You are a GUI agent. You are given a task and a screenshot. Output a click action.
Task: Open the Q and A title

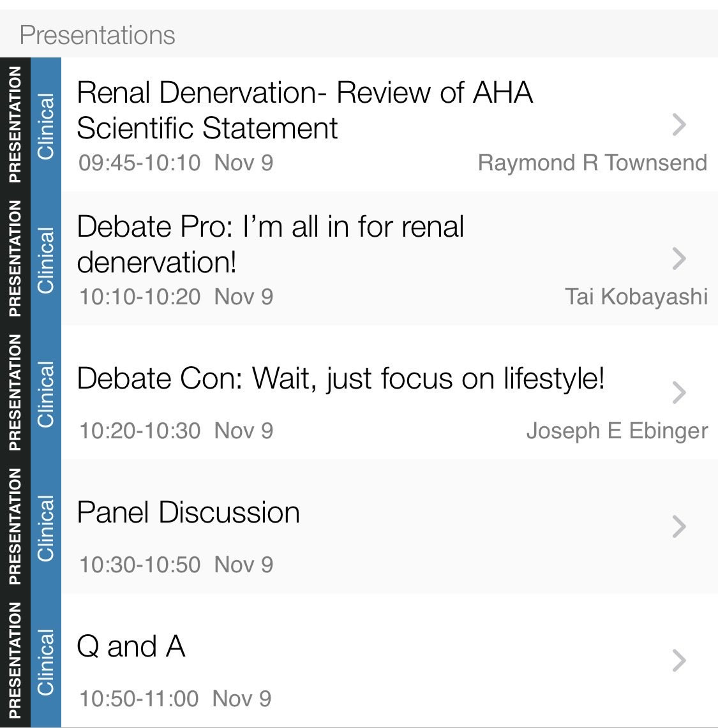(131, 646)
